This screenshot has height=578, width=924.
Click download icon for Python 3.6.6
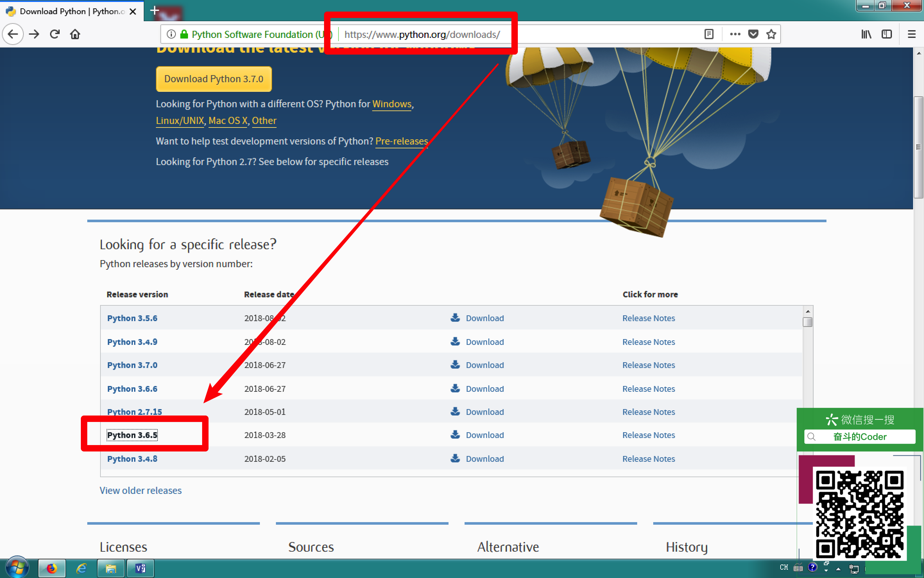coord(455,389)
